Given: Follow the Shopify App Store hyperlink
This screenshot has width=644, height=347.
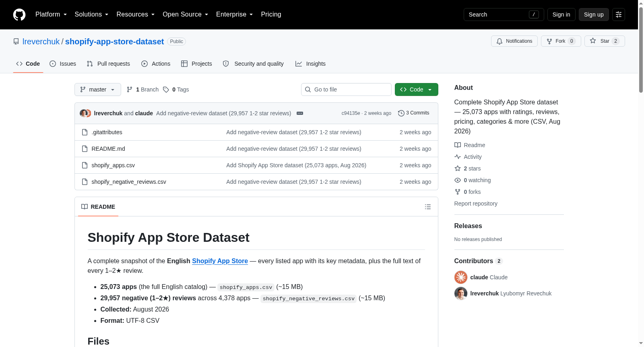Looking at the screenshot, I should tap(220, 261).
